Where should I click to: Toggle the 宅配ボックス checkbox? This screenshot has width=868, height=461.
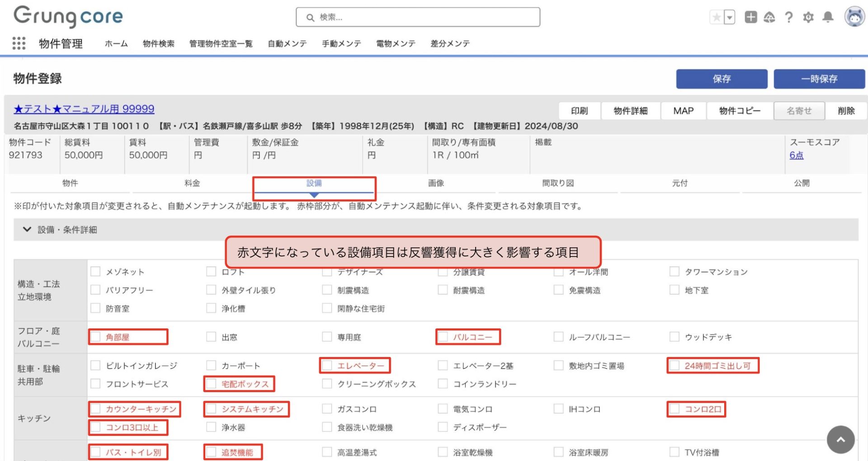point(211,384)
